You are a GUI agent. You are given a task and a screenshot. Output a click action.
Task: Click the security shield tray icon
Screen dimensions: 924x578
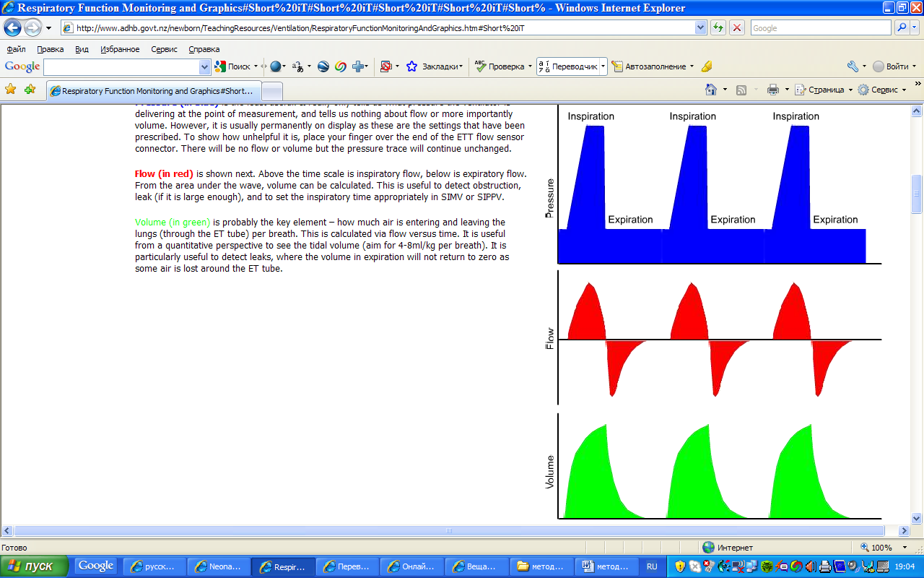click(680, 567)
